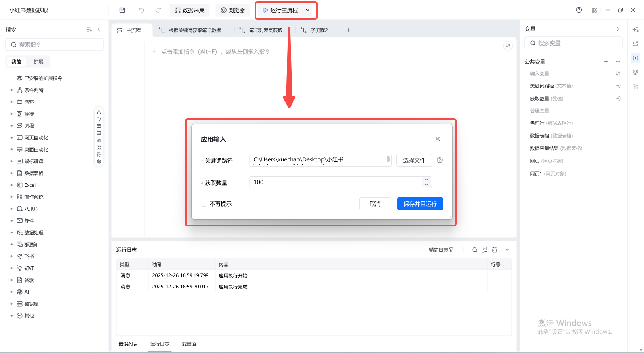
Task: Increase 获取数量 with up stepper arrow
Action: tap(427, 180)
